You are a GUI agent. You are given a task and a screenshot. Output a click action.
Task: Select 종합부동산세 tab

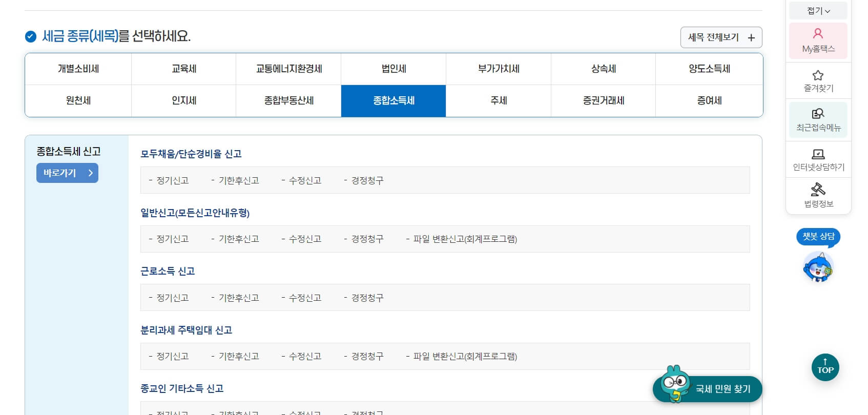(x=288, y=100)
